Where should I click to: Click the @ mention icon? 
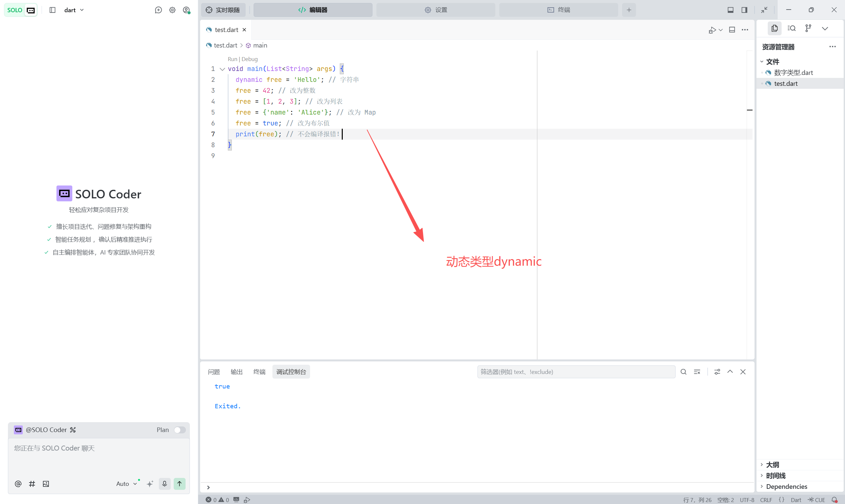click(x=18, y=484)
